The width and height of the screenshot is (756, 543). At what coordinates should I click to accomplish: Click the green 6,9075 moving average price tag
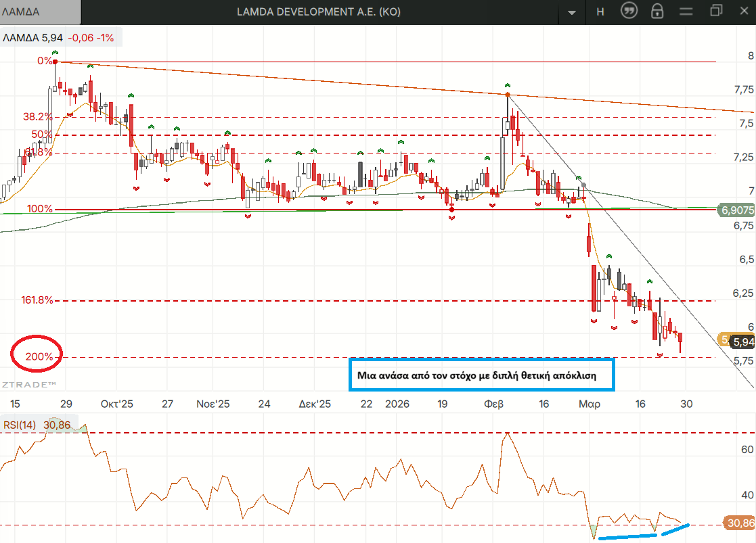(x=737, y=210)
